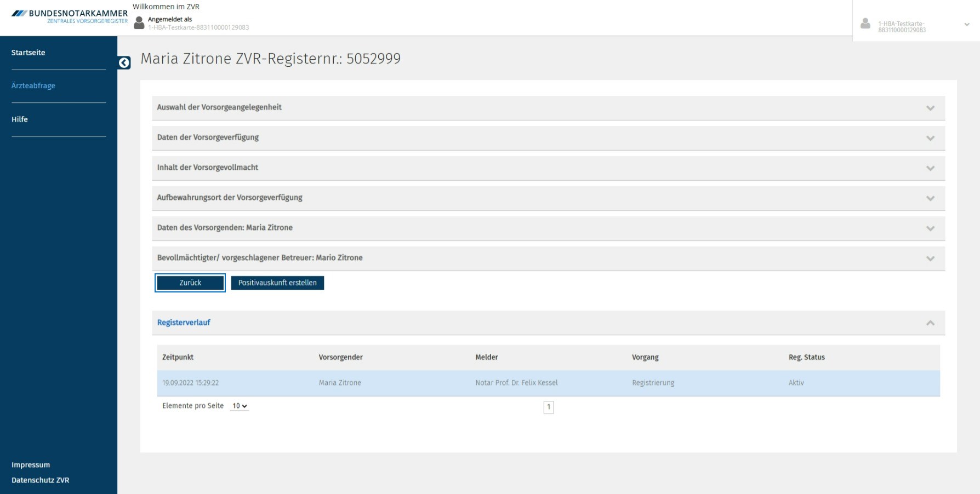
Task: Collapse the sidebar with the arrow icon
Action: pos(124,63)
